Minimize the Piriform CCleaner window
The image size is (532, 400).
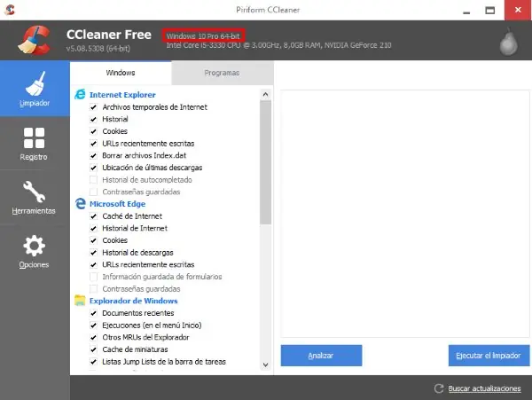(466, 11)
